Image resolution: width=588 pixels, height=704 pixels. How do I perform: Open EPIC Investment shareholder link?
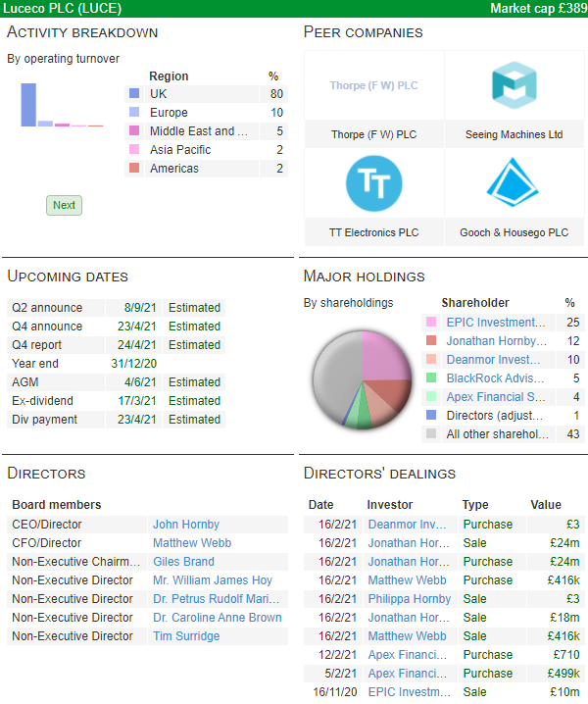click(496, 323)
